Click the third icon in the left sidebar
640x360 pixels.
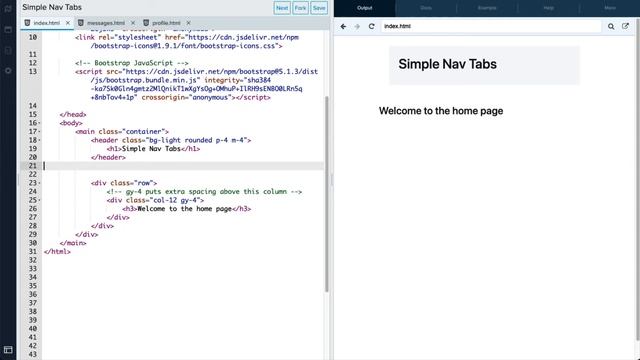coord(8,50)
